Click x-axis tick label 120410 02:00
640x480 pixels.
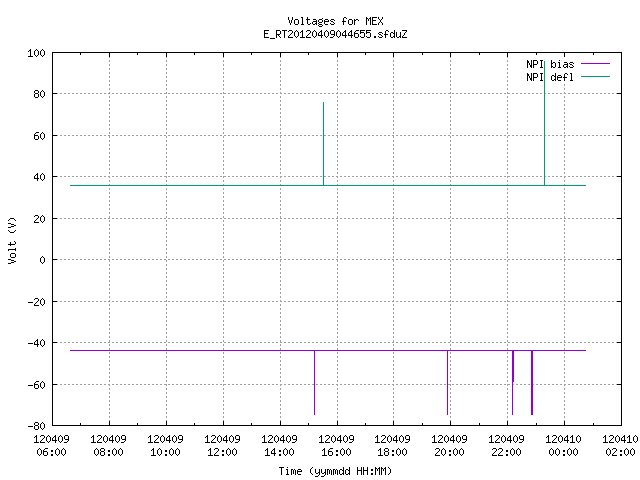pyautogui.click(x=620, y=446)
